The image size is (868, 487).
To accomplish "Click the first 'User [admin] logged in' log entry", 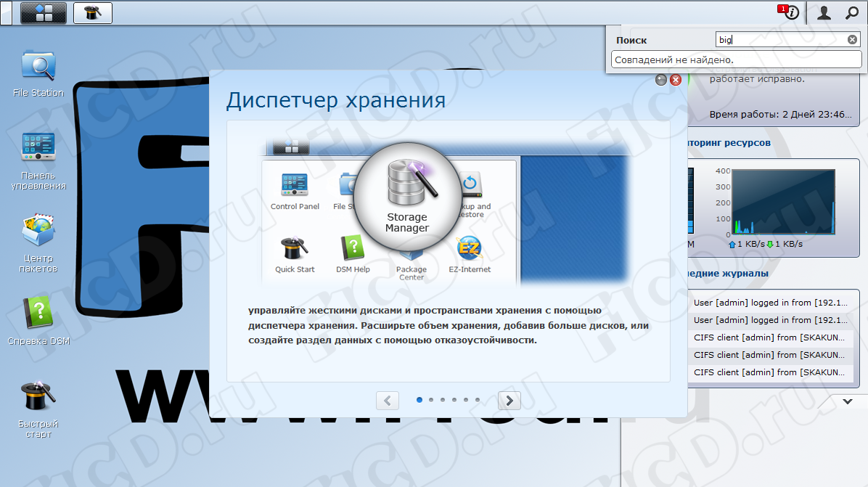I will (771, 303).
